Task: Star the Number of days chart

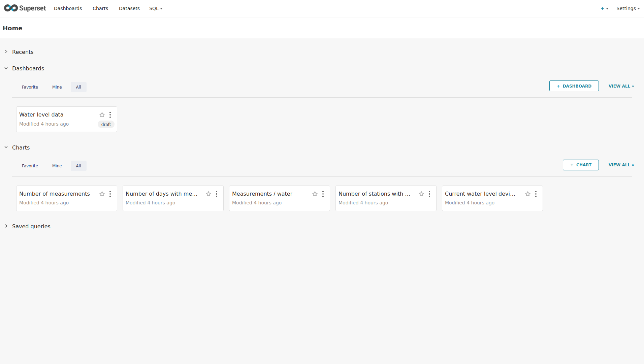Action: [208, 194]
